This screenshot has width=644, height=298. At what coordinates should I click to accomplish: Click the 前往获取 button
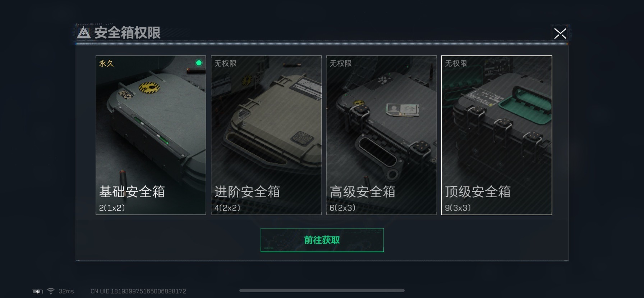tap(322, 240)
